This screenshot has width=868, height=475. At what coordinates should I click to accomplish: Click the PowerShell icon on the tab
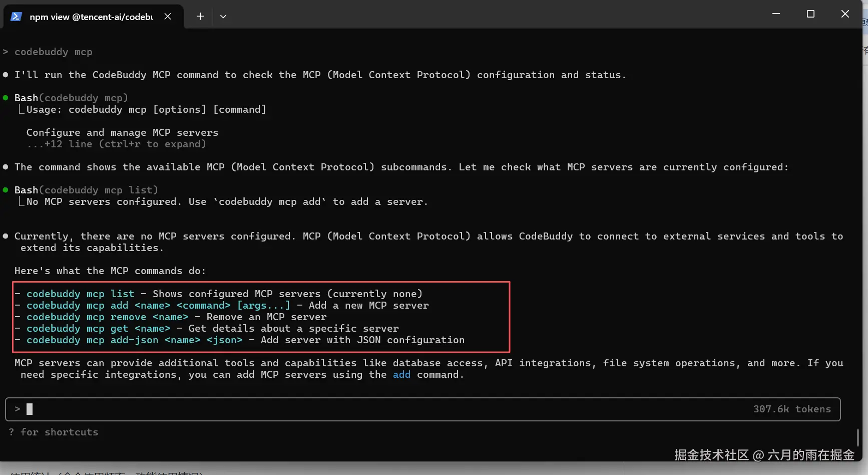click(x=16, y=17)
